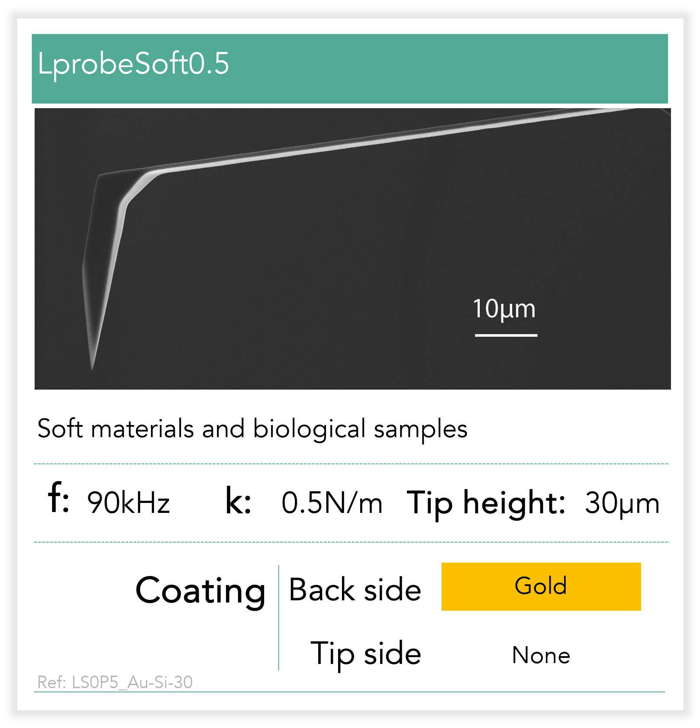Click the Coating heading
The image size is (700, 728).
coord(200,590)
